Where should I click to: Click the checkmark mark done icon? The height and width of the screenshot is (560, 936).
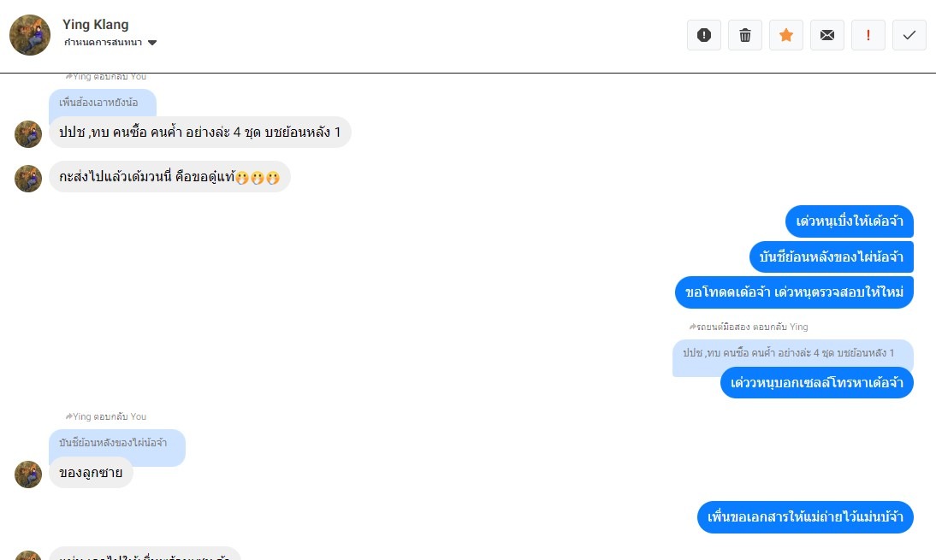[x=909, y=35]
